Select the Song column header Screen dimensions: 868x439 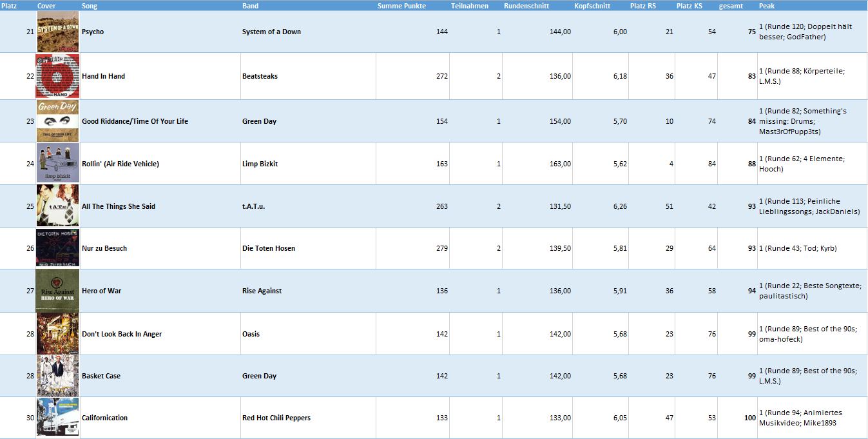pos(90,6)
